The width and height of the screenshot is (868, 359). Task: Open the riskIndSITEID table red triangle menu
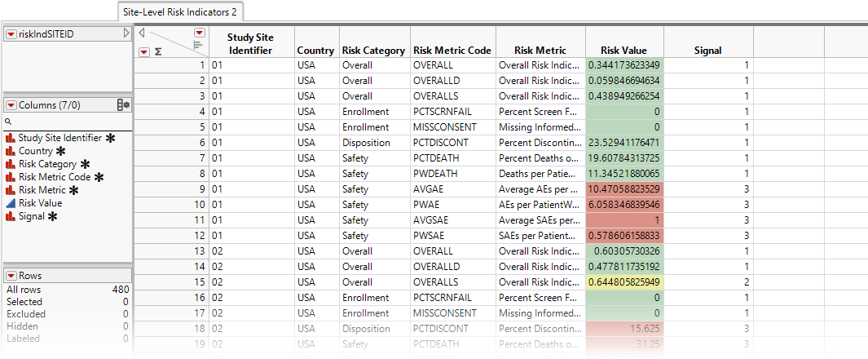pyautogui.click(x=11, y=33)
